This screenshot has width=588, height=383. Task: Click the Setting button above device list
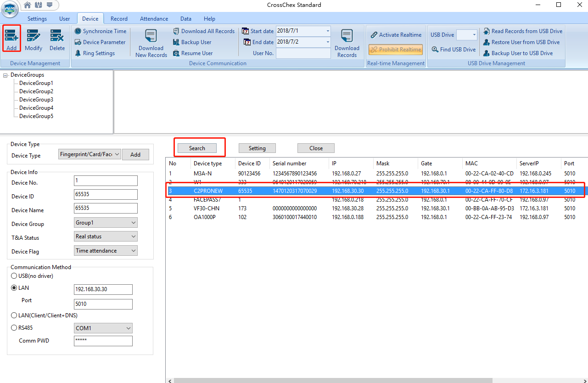coord(257,148)
